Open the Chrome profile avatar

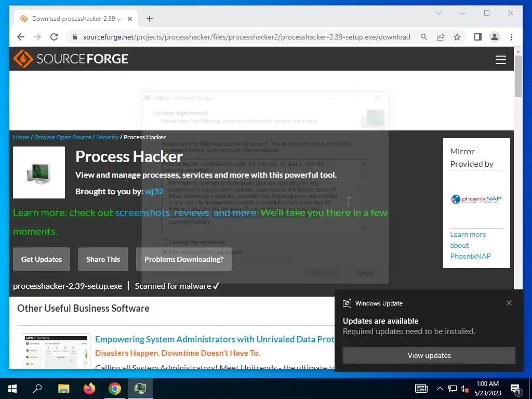(495, 37)
